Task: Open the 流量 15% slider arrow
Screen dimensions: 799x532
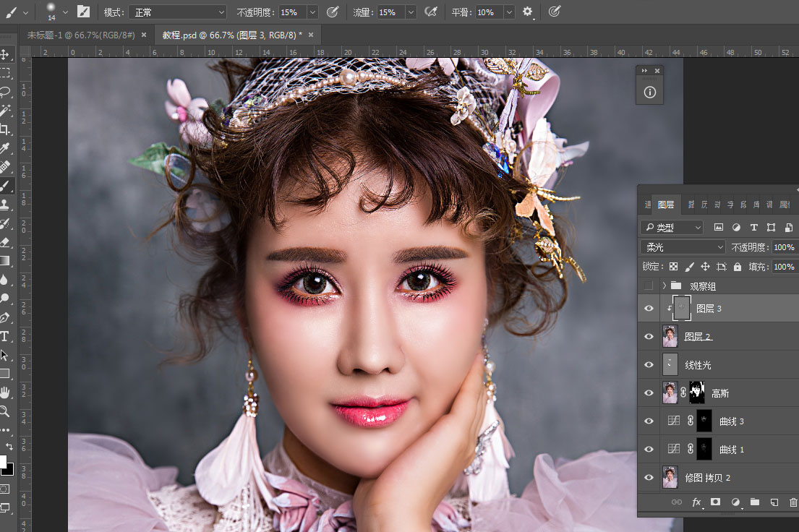Action: coord(411,12)
